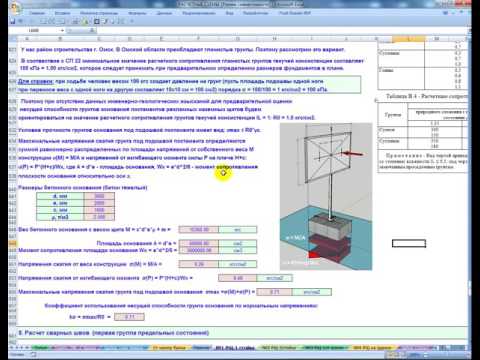Open the Foxit Reader PDF ribbon tab
Image resolution: width=480 pixels, height=360 pixels.
pyautogui.click(x=295, y=13)
